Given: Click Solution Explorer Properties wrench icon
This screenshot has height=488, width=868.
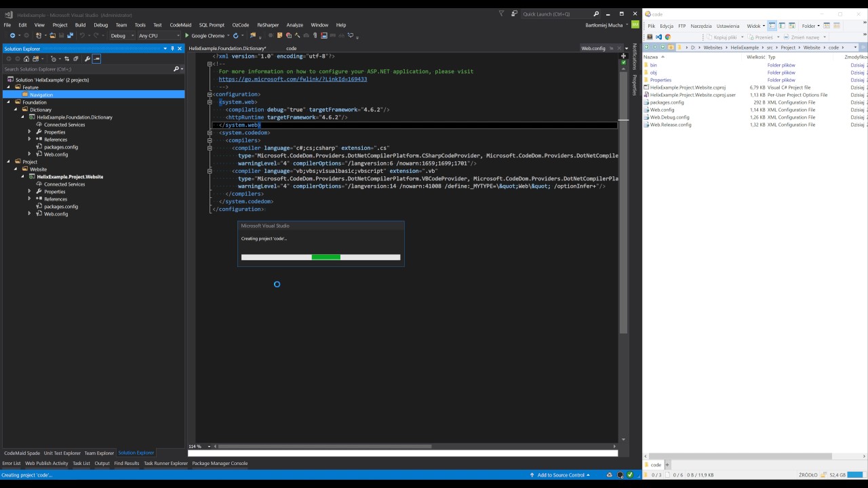Looking at the screenshot, I should click(x=87, y=58).
